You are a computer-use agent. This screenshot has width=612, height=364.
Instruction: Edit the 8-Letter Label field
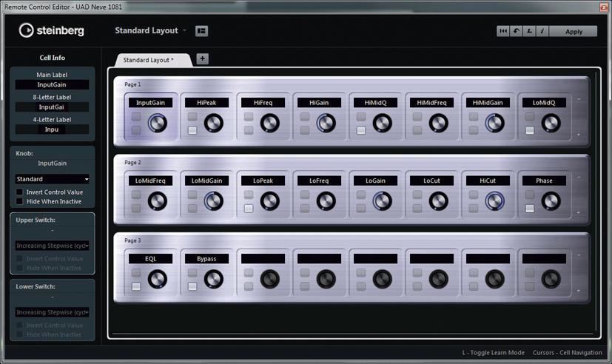pos(52,107)
